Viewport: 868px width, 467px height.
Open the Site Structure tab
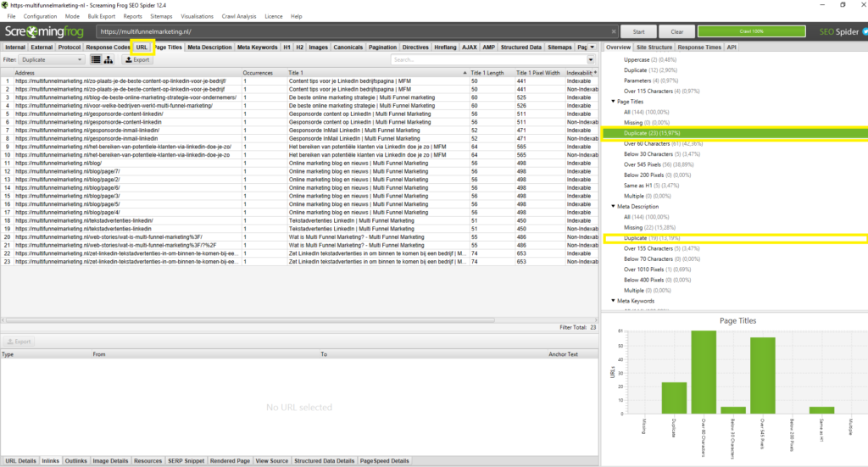coord(654,47)
